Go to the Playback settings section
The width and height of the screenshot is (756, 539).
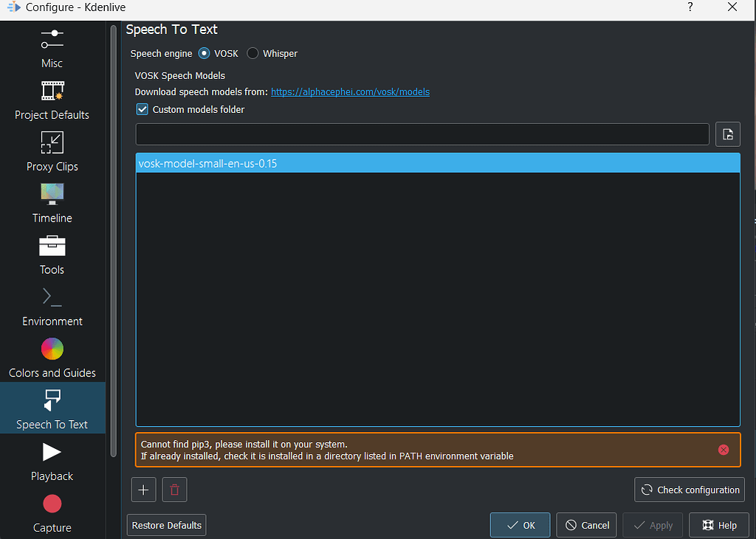[52, 459]
